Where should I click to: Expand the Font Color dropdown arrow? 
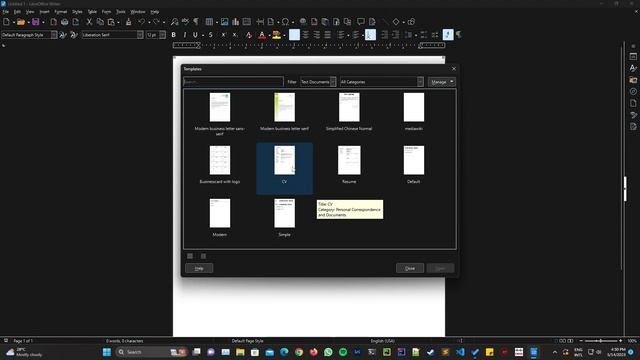269,36
